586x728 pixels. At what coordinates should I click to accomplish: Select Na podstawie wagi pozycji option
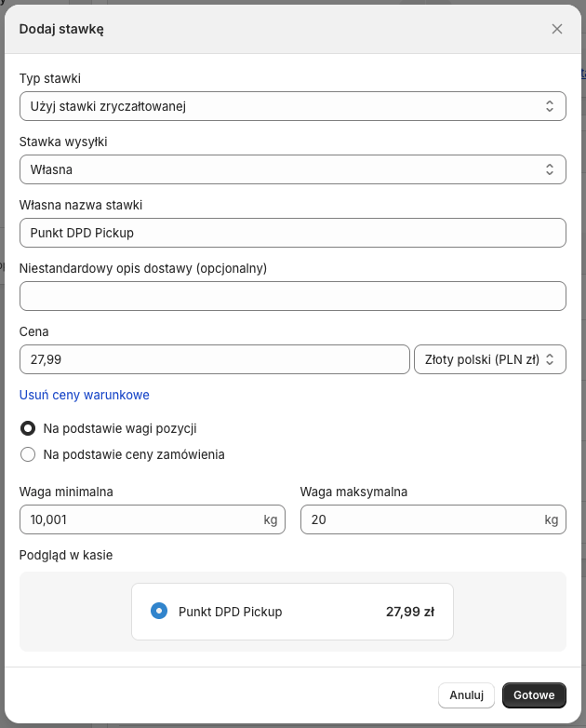click(x=28, y=428)
